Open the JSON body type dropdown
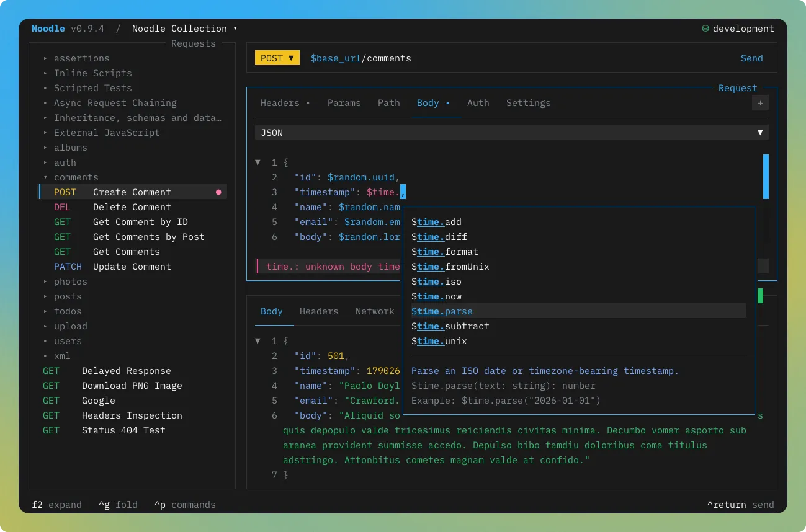The width and height of the screenshot is (806, 532). coord(512,133)
